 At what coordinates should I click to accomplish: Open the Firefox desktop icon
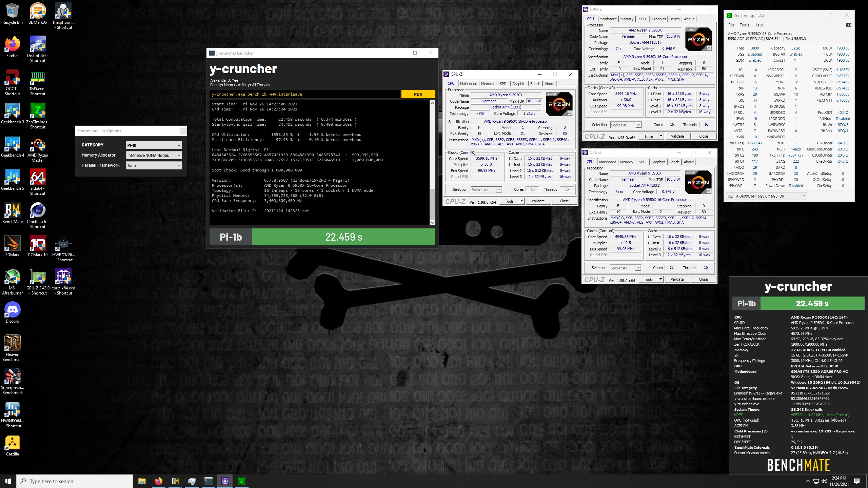pos(13,47)
